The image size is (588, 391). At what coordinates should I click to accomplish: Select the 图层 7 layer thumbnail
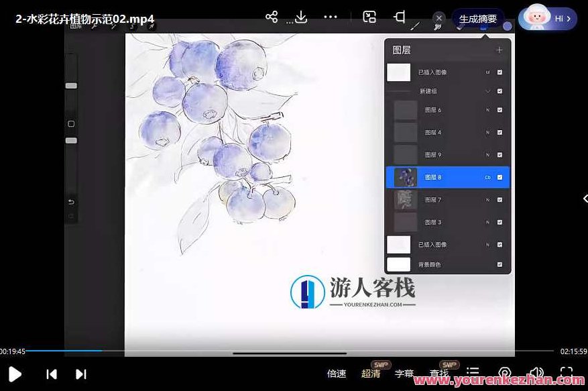[x=406, y=199]
